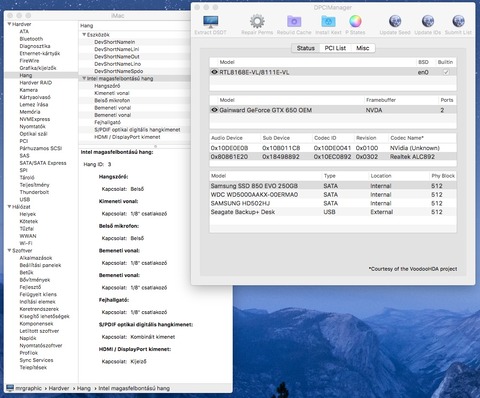Click the Phy Block column header
480x398 pixels.
(443, 176)
